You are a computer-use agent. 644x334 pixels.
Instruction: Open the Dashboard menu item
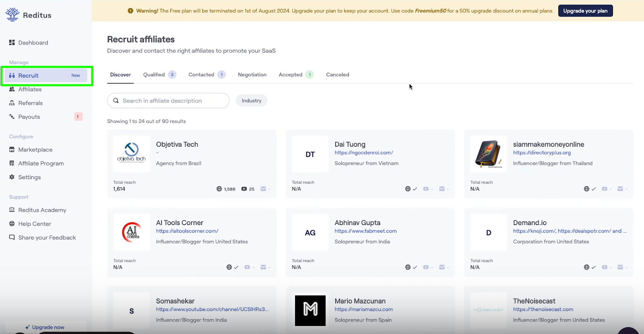coord(46,43)
